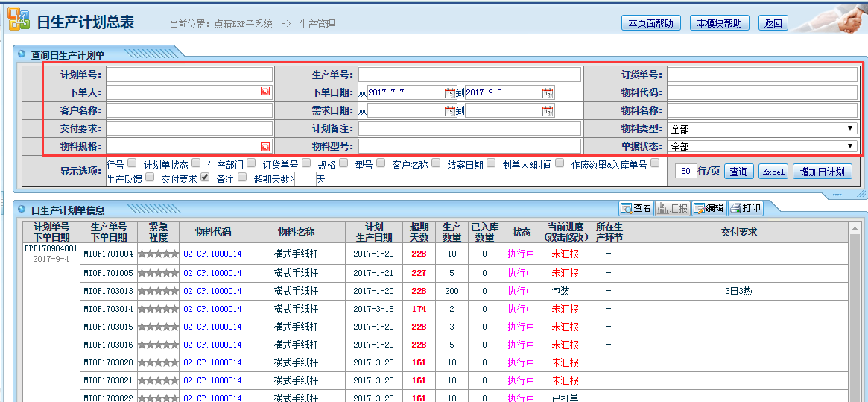Image resolution: width=868 pixels, height=402 pixels.
Task: Click the 查询 search button
Action: click(738, 171)
